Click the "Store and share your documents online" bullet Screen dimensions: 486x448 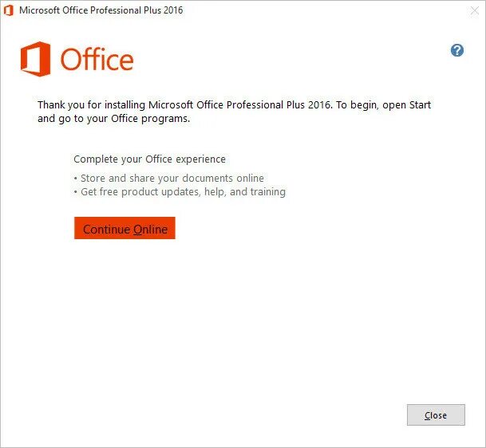172,179
